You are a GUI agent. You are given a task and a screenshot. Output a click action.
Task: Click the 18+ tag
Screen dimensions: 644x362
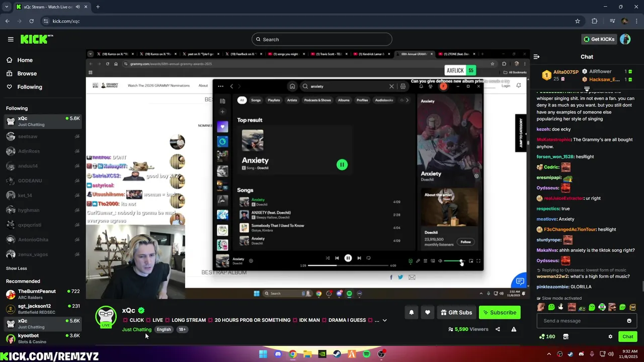tap(182, 329)
